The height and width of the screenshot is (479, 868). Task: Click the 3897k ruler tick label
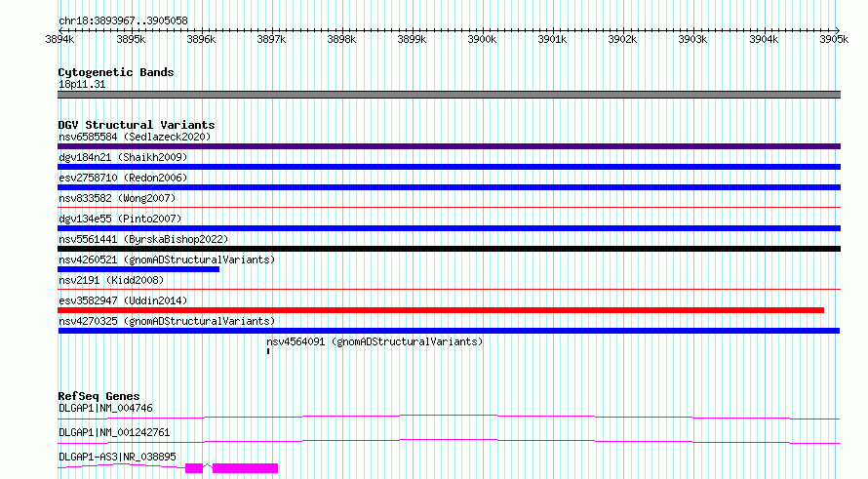point(271,39)
